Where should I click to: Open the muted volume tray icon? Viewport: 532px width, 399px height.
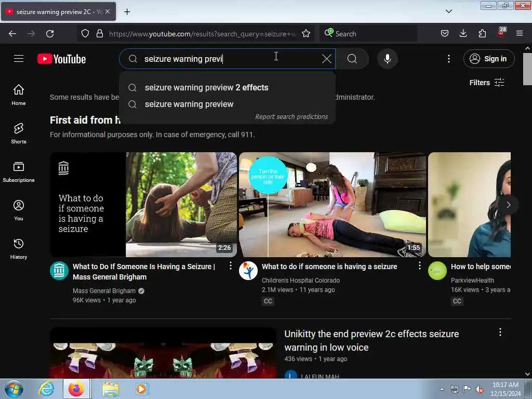point(480,390)
